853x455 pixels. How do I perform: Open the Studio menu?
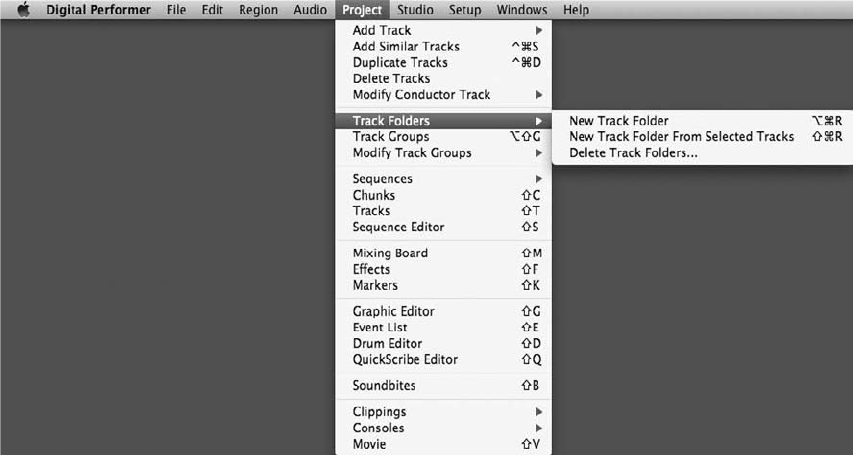[x=415, y=10]
